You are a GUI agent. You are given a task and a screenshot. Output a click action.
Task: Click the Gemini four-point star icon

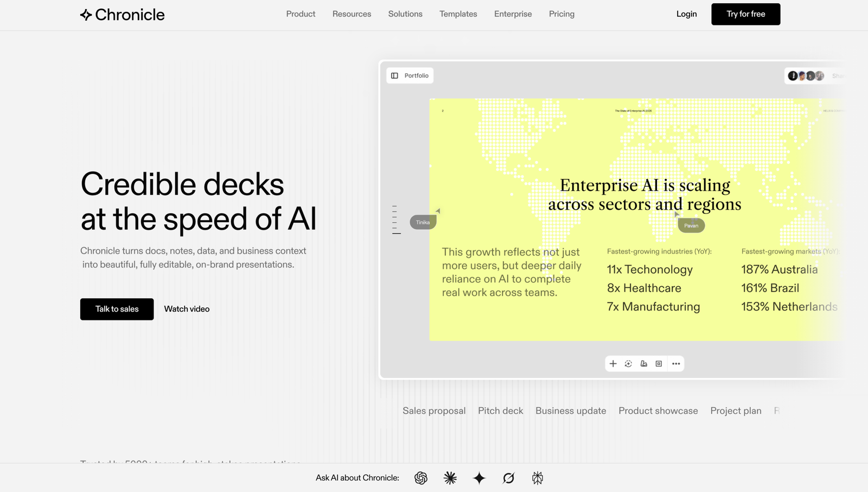coord(479,478)
